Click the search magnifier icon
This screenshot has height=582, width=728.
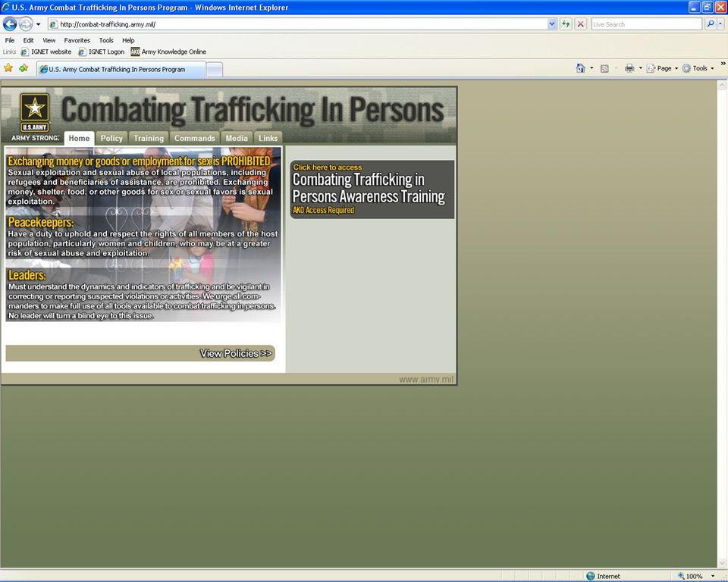pos(710,24)
